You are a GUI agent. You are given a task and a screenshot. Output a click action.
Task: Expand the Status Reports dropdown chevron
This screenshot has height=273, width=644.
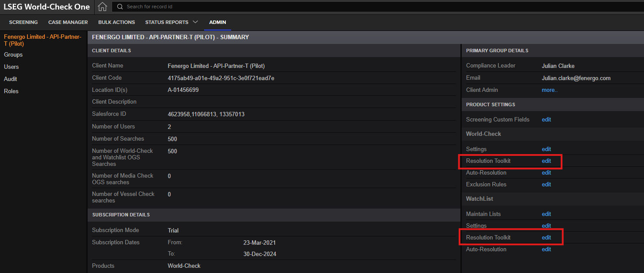(196, 22)
